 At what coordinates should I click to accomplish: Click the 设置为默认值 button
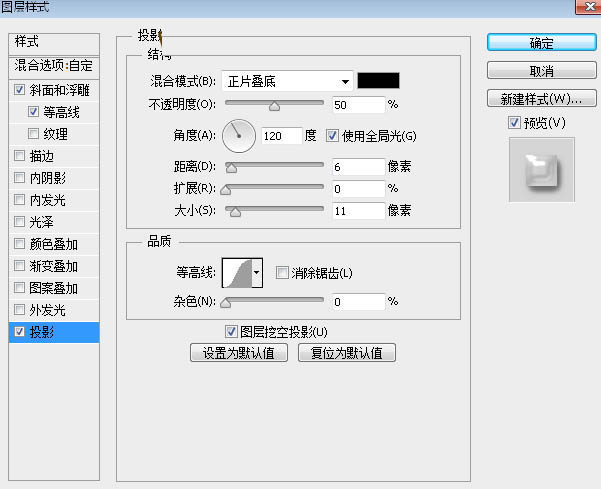(x=239, y=353)
